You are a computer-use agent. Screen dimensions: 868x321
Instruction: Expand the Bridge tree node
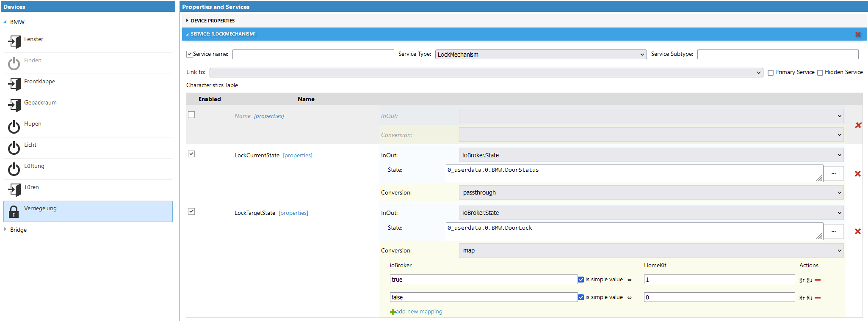click(x=5, y=230)
